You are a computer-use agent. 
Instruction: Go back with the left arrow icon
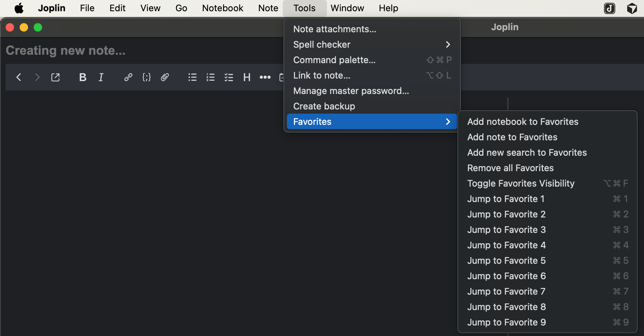click(19, 77)
